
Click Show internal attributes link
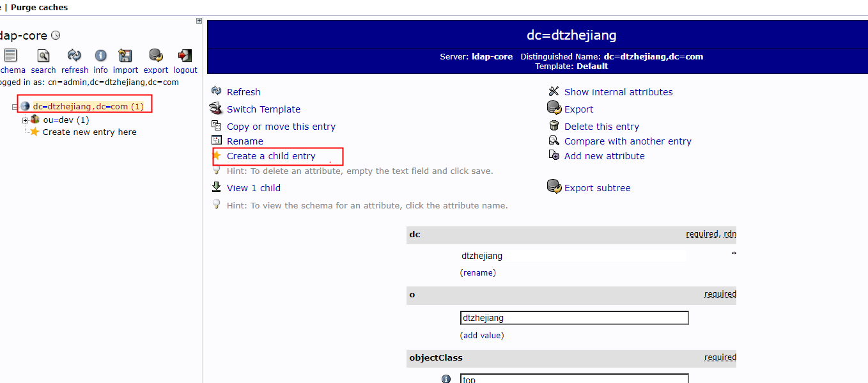[619, 92]
